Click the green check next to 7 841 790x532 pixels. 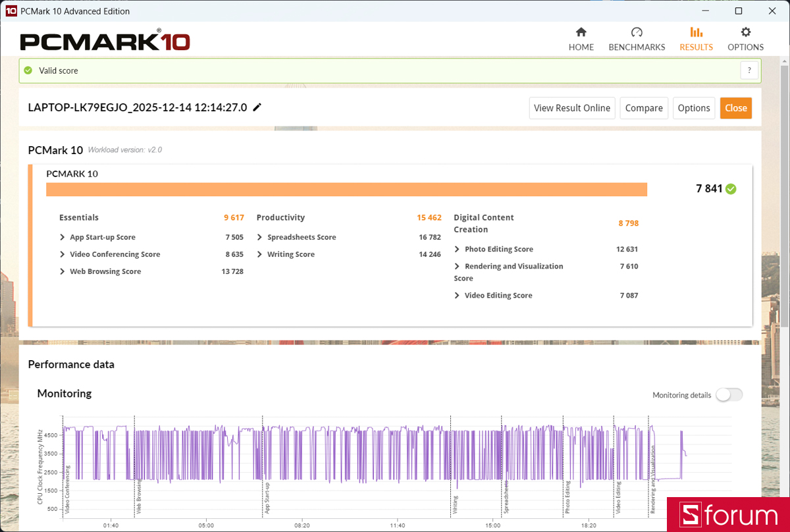731,189
